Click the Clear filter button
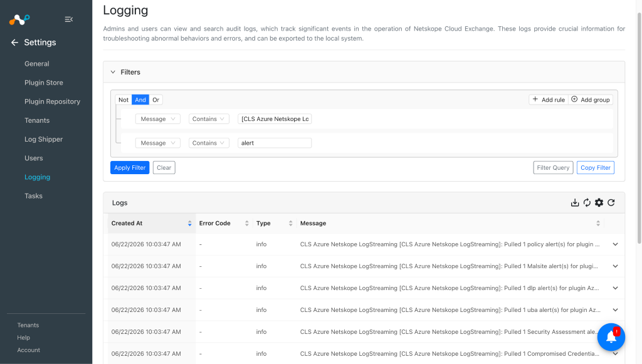 click(164, 168)
